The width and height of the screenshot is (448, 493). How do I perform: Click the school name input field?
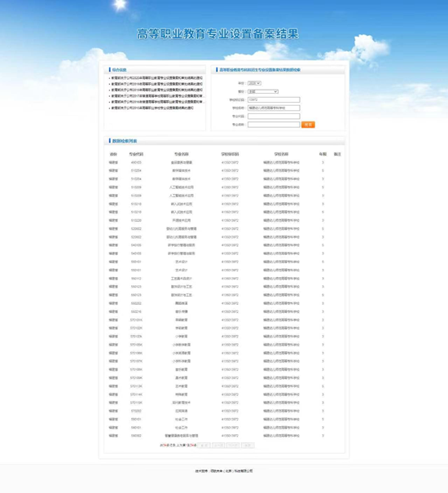pyautogui.click(x=274, y=108)
